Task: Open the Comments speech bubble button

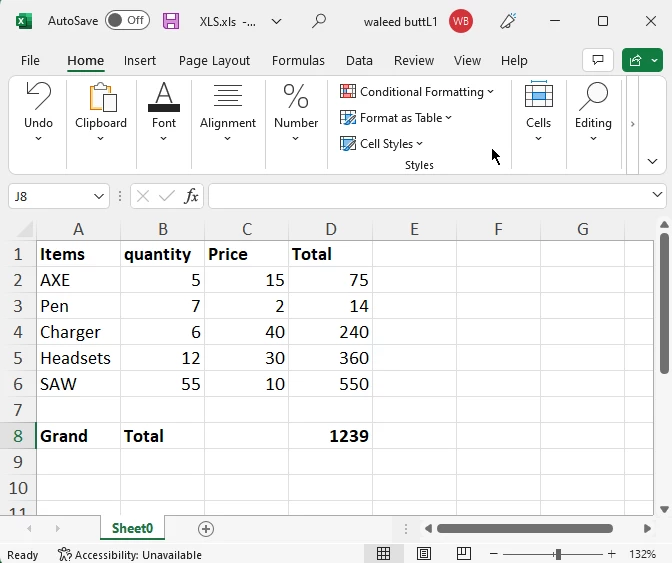Action: [x=597, y=60]
